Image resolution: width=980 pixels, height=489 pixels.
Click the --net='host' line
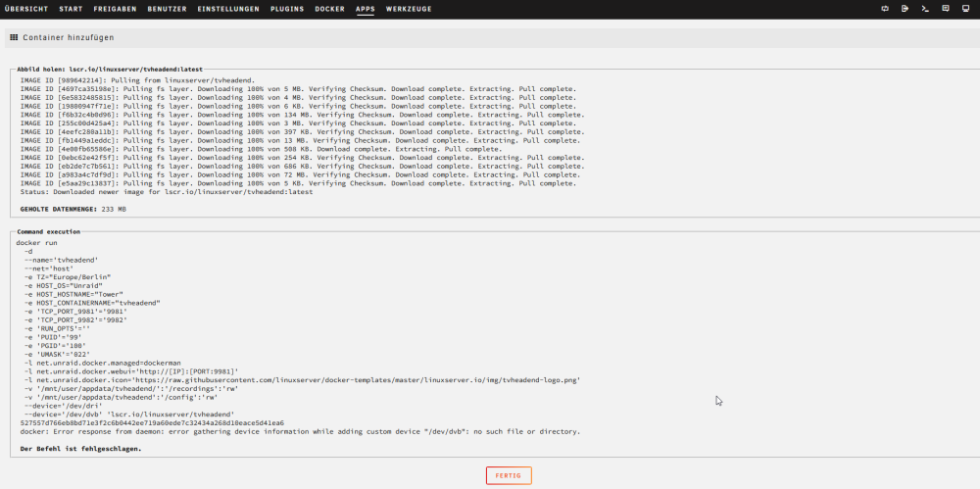coord(49,268)
